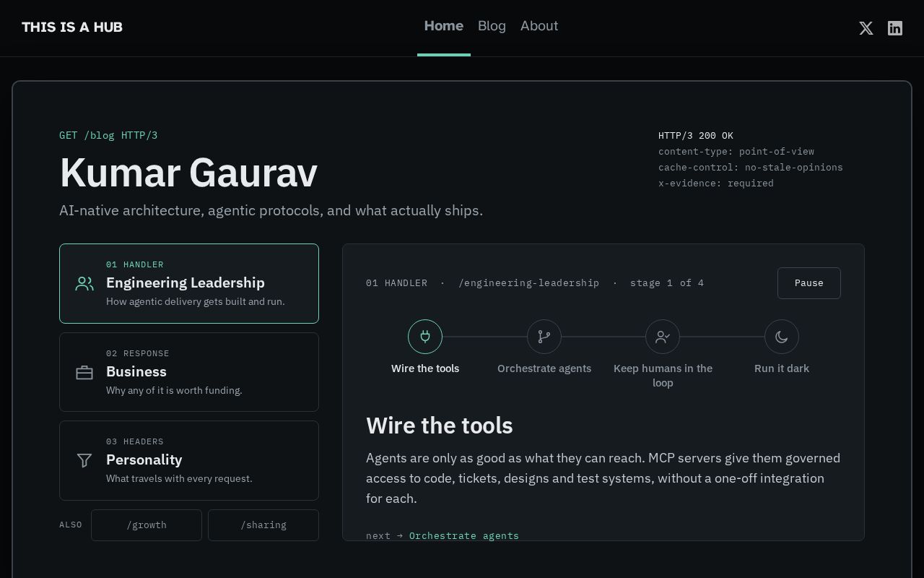The image size is (924, 578).
Task: Open the /sharing link
Action: (x=263, y=525)
